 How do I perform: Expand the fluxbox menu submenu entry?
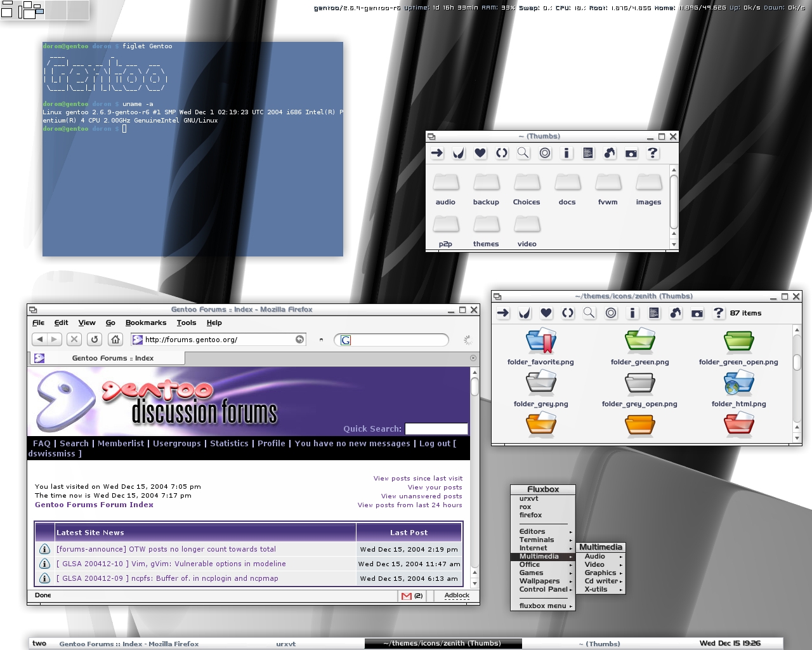coord(542,606)
